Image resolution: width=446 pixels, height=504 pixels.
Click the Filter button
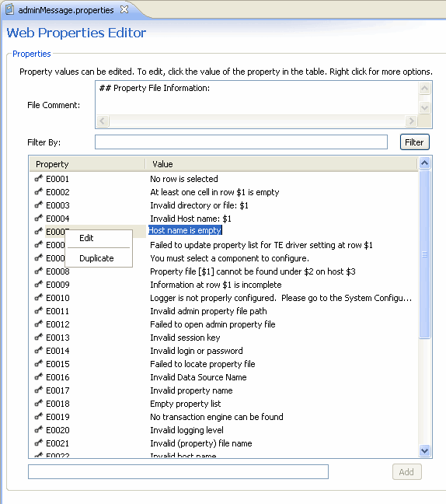click(x=415, y=142)
